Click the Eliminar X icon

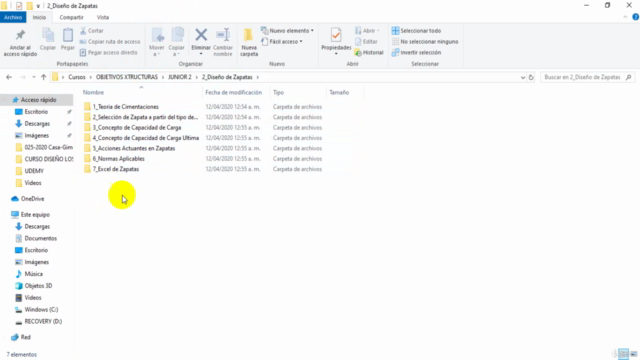[201, 35]
